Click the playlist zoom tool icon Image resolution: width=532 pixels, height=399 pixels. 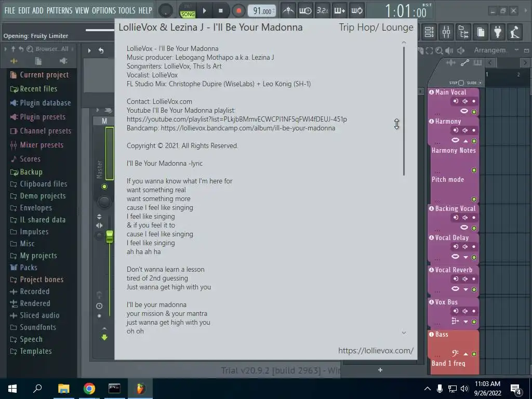click(439, 50)
